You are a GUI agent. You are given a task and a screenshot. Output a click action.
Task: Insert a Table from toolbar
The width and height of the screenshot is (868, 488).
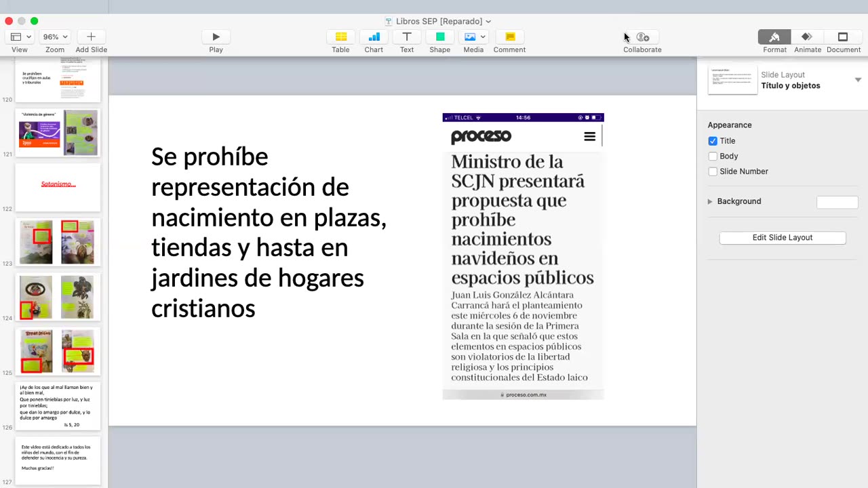click(340, 37)
